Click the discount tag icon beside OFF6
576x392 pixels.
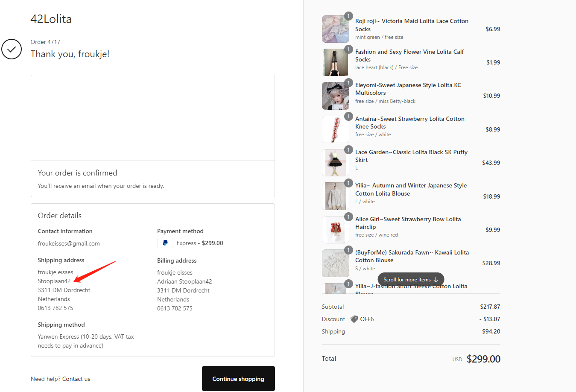click(354, 319)
